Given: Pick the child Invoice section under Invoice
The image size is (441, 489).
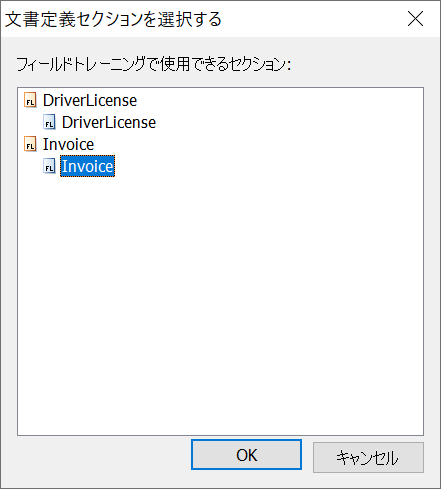Looking at the screenshot, I should (87, 166).
